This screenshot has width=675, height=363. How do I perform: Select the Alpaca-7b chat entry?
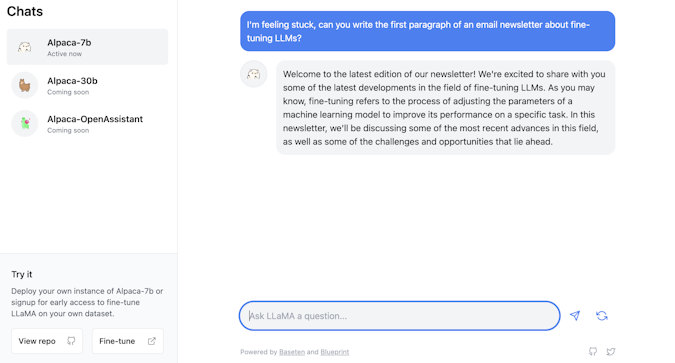click(87, 47)
